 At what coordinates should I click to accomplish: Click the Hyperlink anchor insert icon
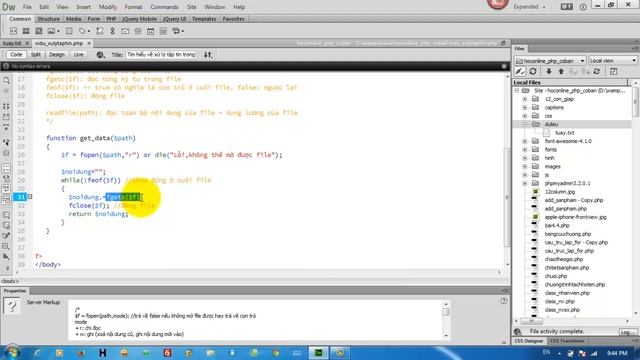(112, 31)
